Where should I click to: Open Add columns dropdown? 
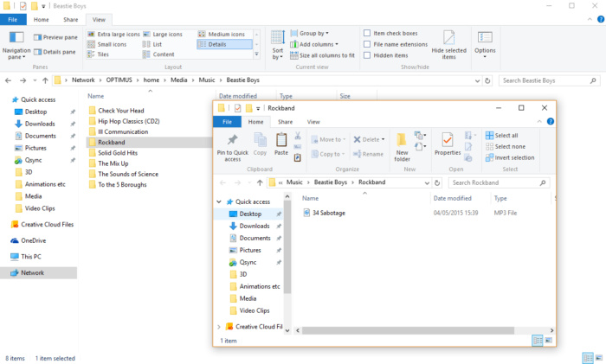click(x=314, y=44)
